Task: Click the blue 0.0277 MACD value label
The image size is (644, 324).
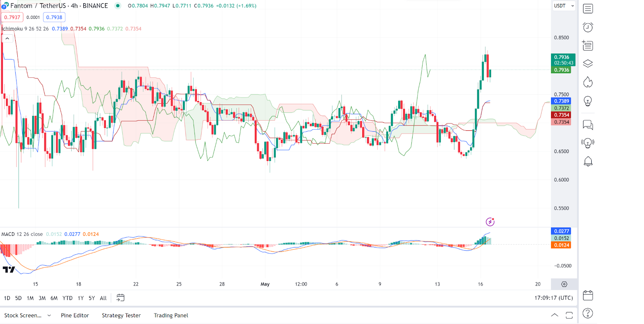Action: [x=561, y=231]
